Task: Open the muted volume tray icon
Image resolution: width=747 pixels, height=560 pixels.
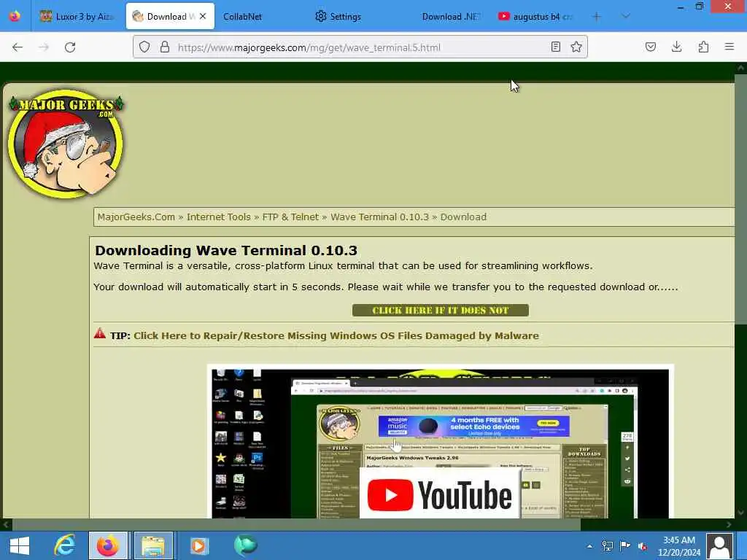Action: tap(643, 545)
